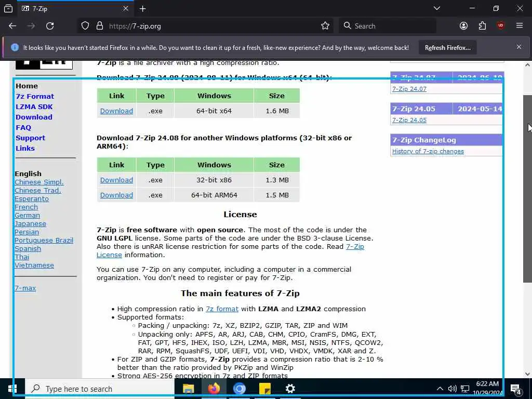The image size is (532, 399).
Task: Switch language to Esperanto
Action: (32, 199)
